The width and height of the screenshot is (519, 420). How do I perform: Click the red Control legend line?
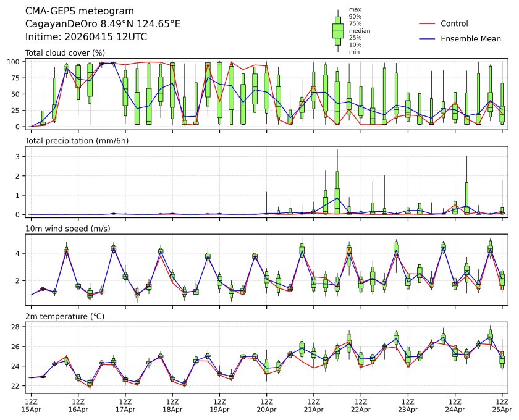tap(428, 23)
